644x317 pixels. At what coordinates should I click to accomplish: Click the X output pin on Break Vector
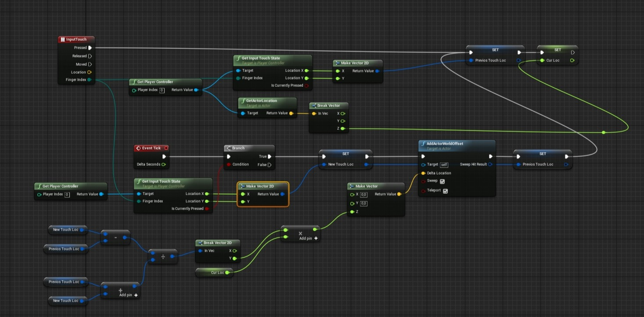click(x=343, y=114)
